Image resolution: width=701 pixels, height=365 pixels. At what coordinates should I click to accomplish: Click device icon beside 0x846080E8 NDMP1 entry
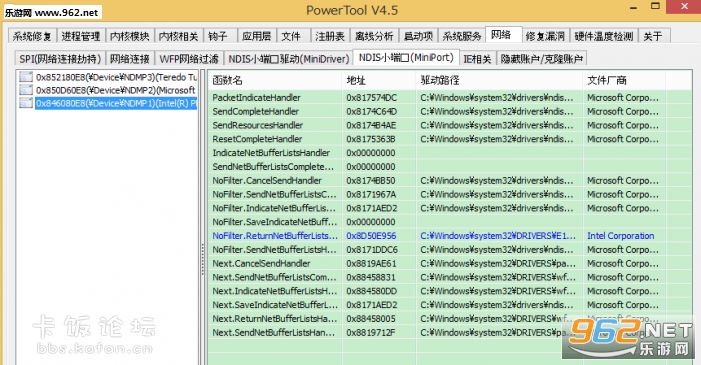(26, 103)
